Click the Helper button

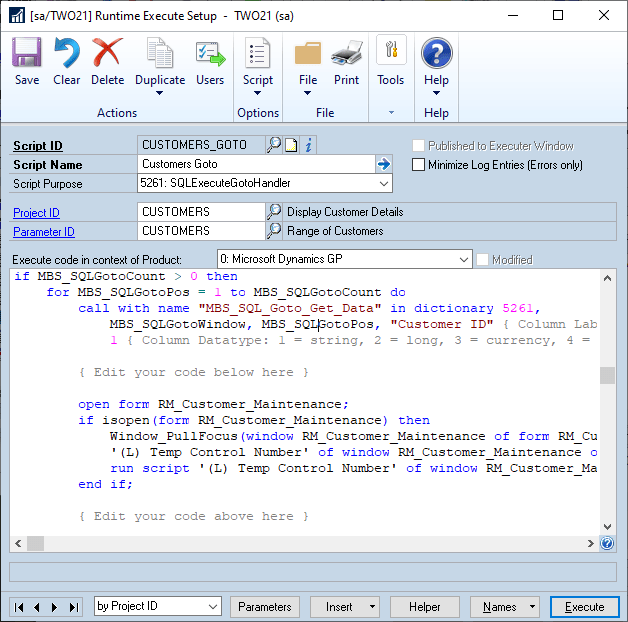(425, 607)
